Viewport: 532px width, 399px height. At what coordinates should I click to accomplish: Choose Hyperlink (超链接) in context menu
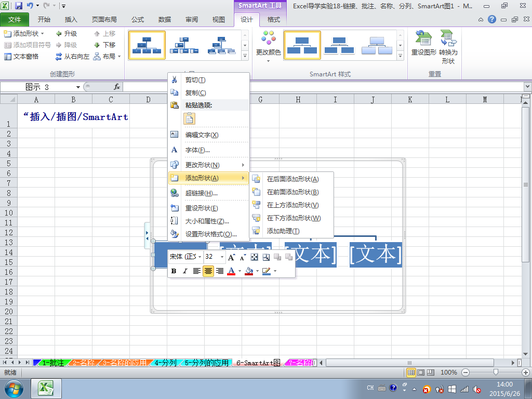209,193
